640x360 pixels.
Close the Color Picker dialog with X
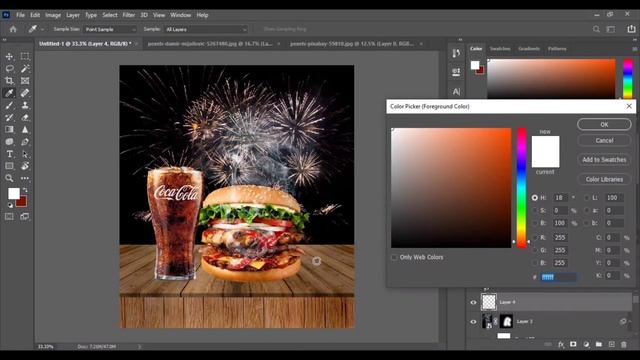(629, 106)
